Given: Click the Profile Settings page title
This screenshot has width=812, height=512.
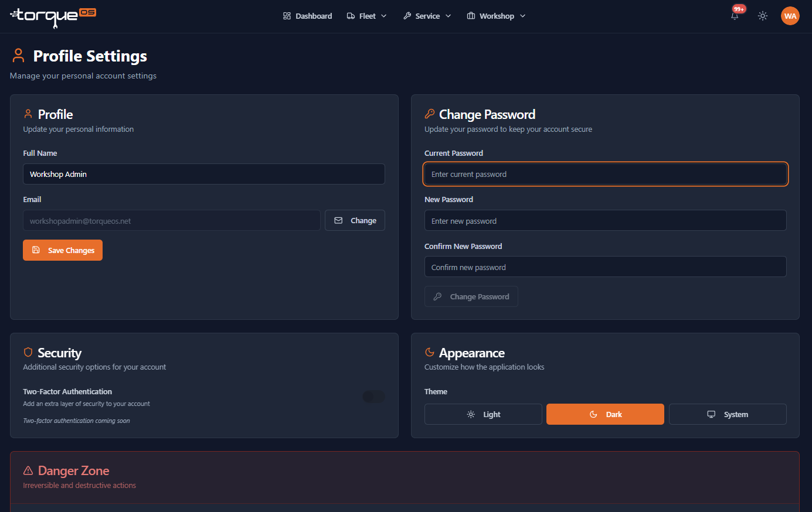Looking at the screenshot, I should [90, 56].
